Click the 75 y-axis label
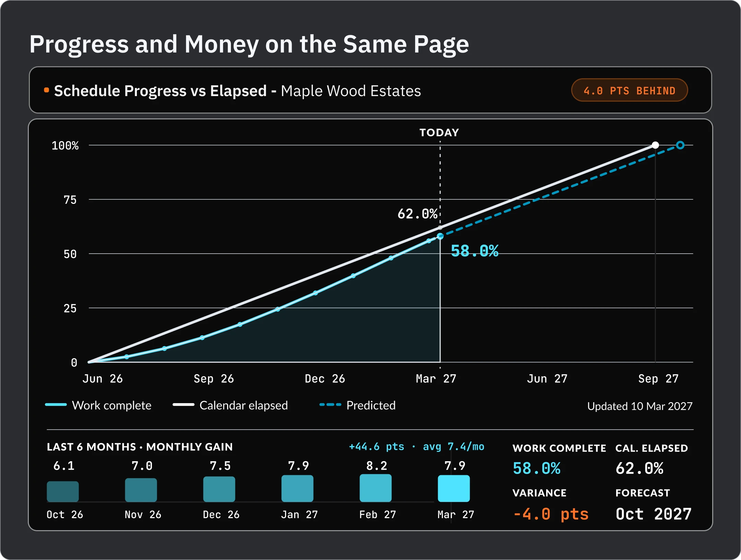 tap(70, 200)
